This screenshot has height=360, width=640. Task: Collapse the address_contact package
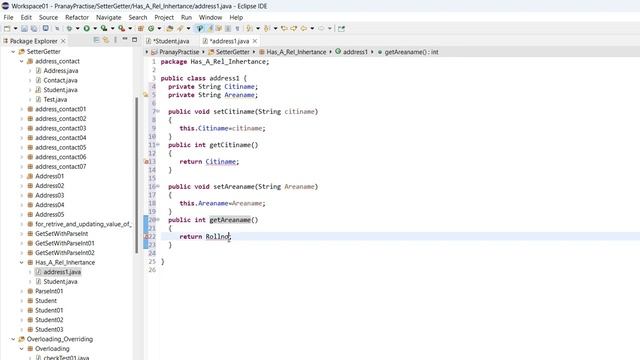click(22, 61)
